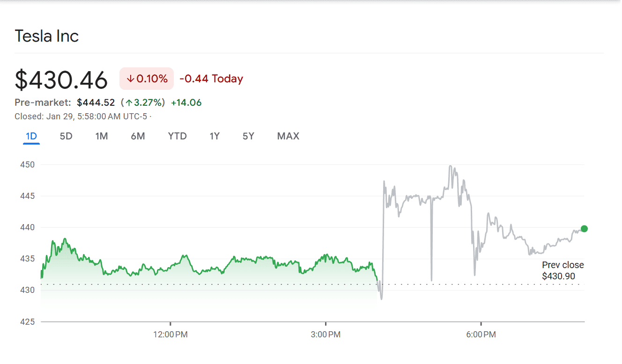
Task: Open the 1M chart view
Action: click(102, 136)
